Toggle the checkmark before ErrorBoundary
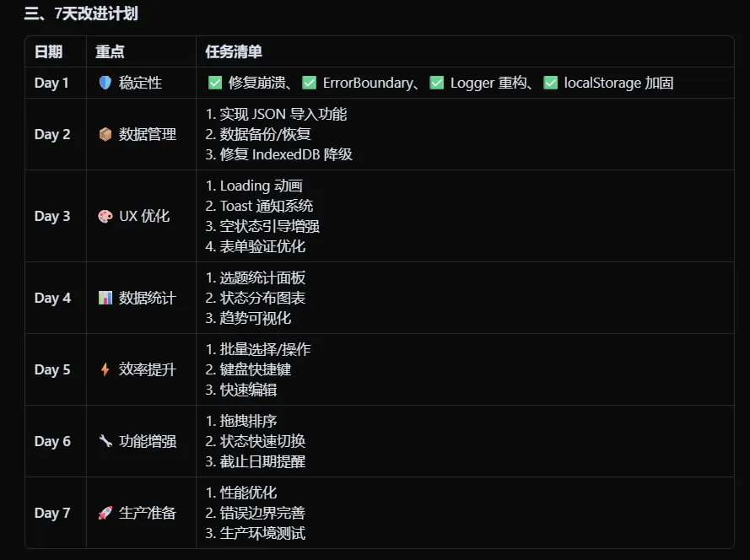This screenshot has height=560, width=750. (310, 83)
